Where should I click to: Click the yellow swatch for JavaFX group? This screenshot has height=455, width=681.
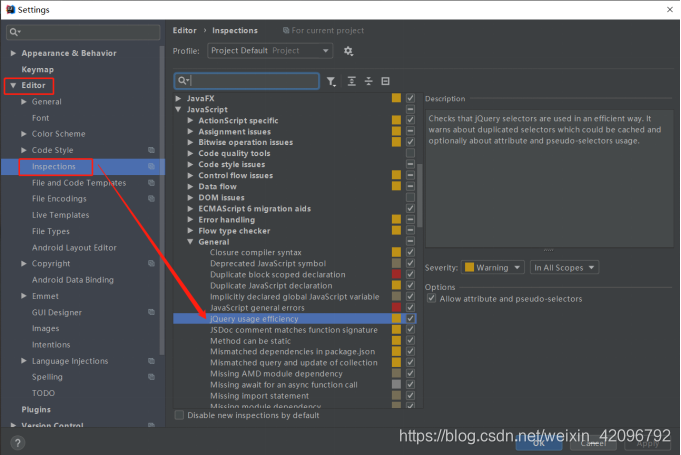396,98
